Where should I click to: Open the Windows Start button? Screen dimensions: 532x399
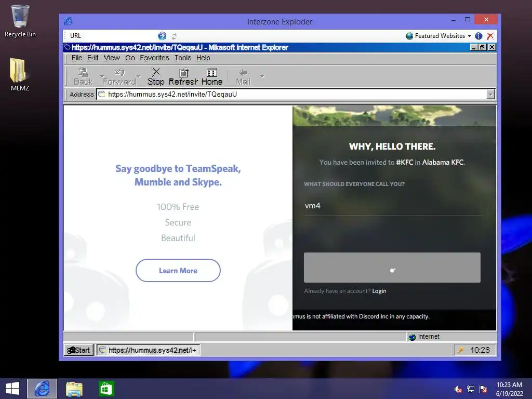point(12,389)
